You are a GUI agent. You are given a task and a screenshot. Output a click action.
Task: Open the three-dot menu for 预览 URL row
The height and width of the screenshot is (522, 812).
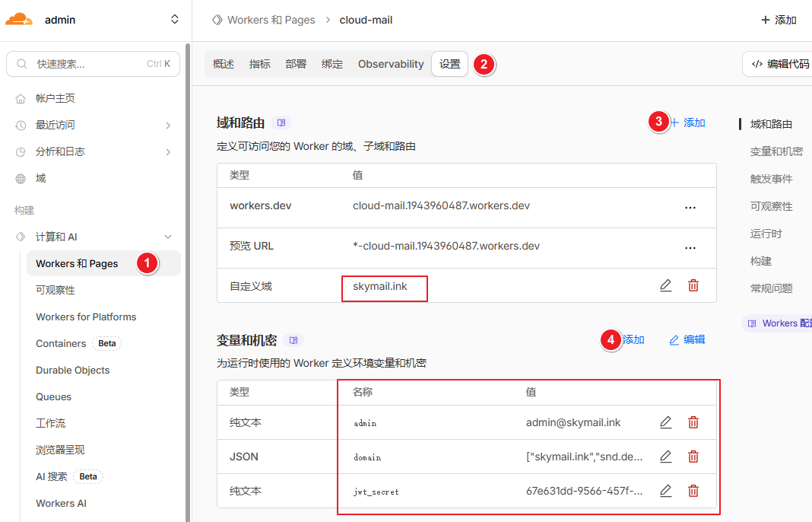[690, 247]
